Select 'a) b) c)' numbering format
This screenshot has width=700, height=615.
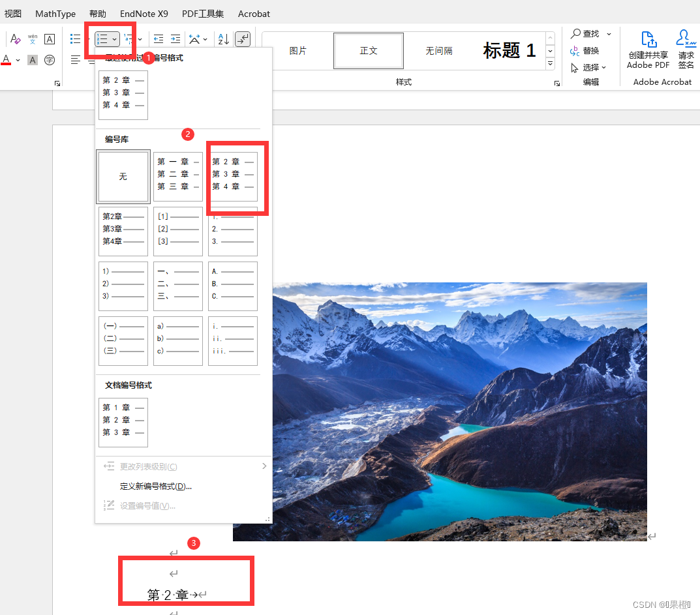178,341
